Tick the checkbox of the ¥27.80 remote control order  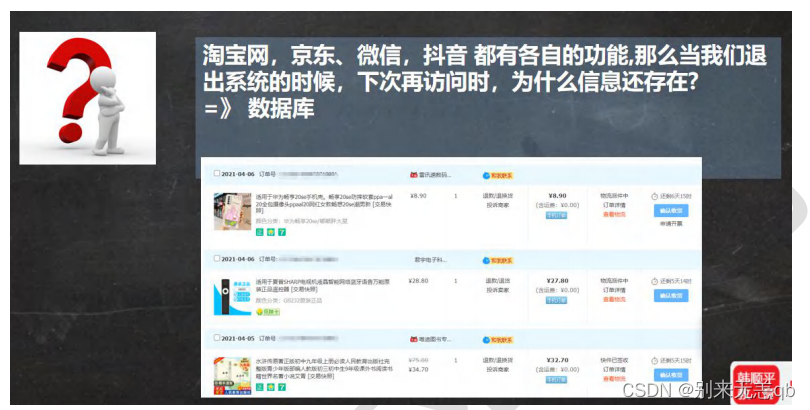217,259
